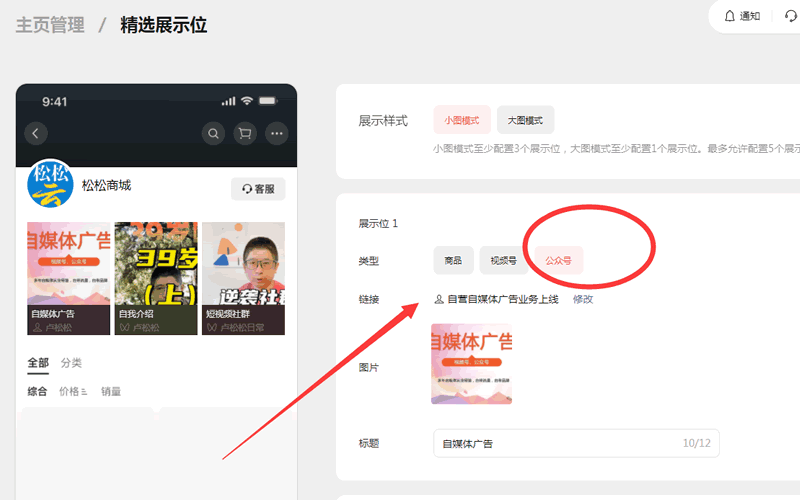Click the linked article name 自营自媒体广告业务上线
Viewport: 800px width, 500px height.
coord(503,299)
